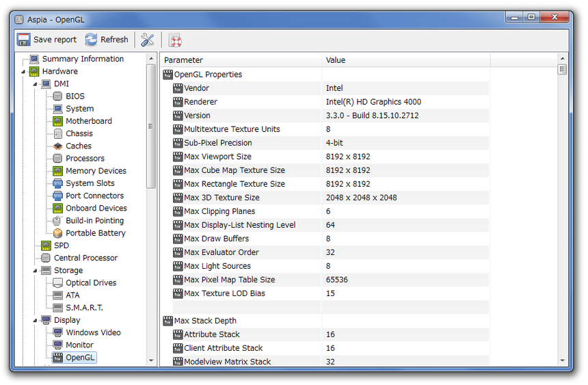
Task: Click the Max Stack Depth group icon
Action: (x=168, y=321)
